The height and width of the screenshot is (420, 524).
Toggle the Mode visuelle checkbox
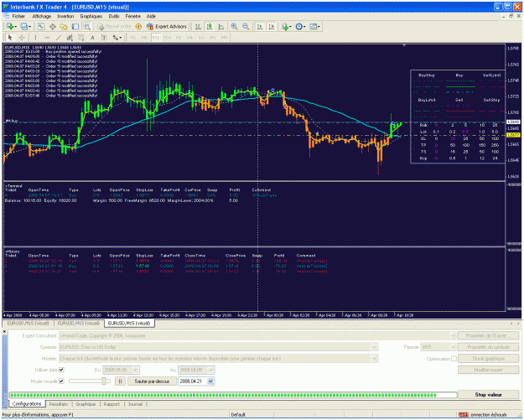pos(61,381)
